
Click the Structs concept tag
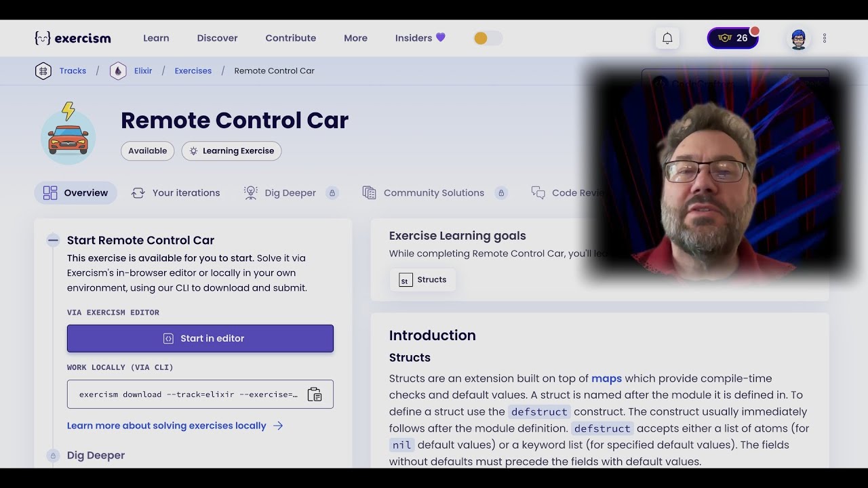click(422, 280)
